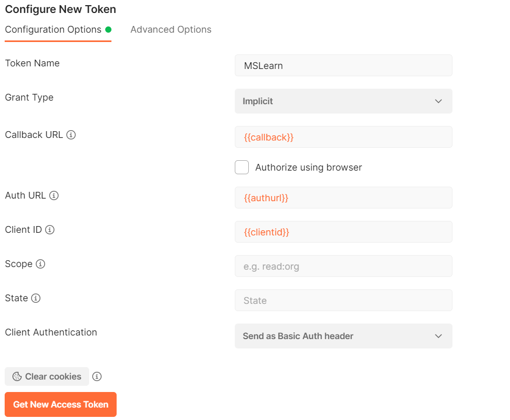Click the Token Name field with MSLearn
The height and width of the screenshot is (420, 510).
click(344, 65)
